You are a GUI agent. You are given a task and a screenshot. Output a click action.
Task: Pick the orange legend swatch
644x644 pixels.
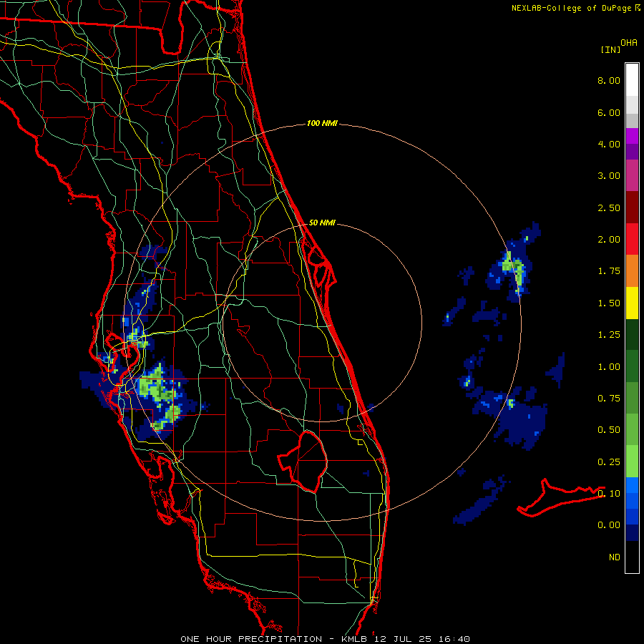pos(632,271)
